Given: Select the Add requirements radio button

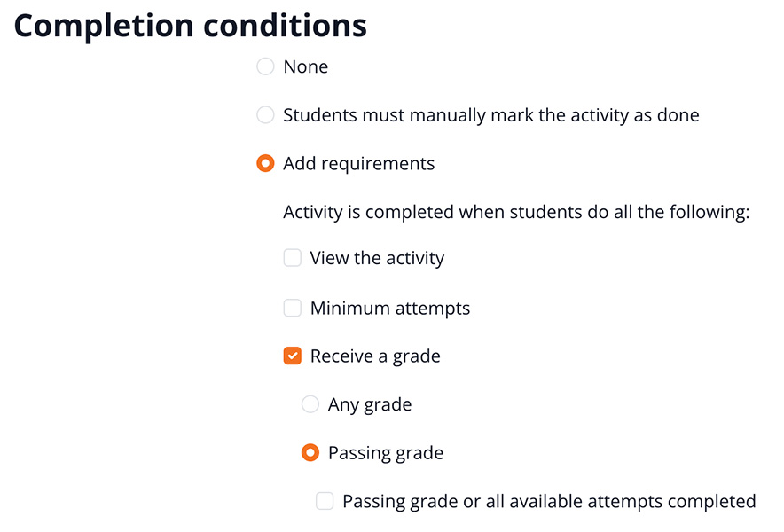Looking at the screenshot, I should coord(265,164).
